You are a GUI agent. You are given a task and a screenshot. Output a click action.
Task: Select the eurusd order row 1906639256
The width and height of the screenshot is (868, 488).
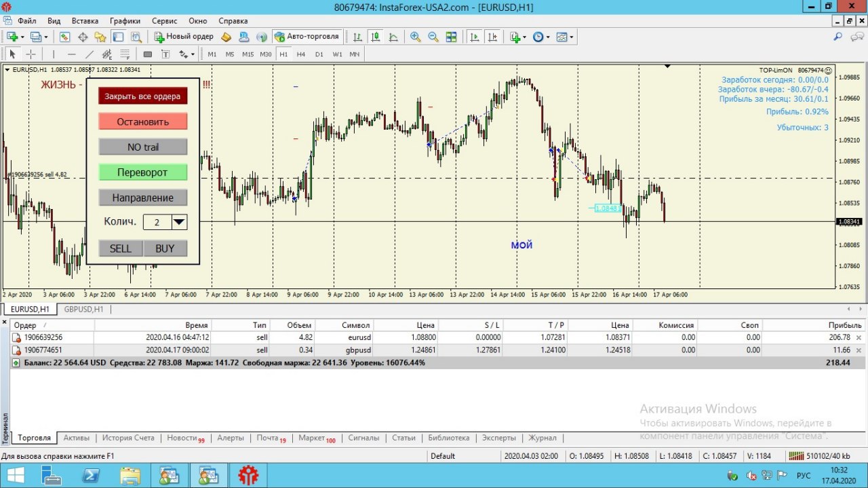coord(438,337)
